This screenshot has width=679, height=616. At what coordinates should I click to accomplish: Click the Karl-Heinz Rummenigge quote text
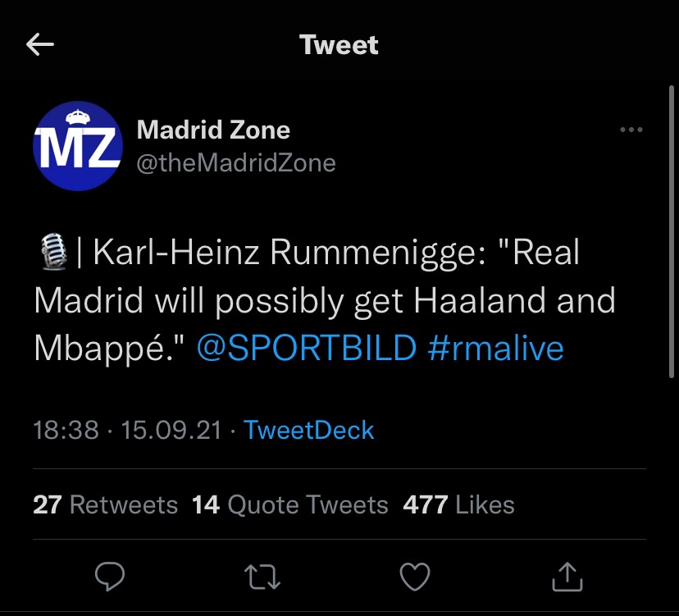(328, 300)
